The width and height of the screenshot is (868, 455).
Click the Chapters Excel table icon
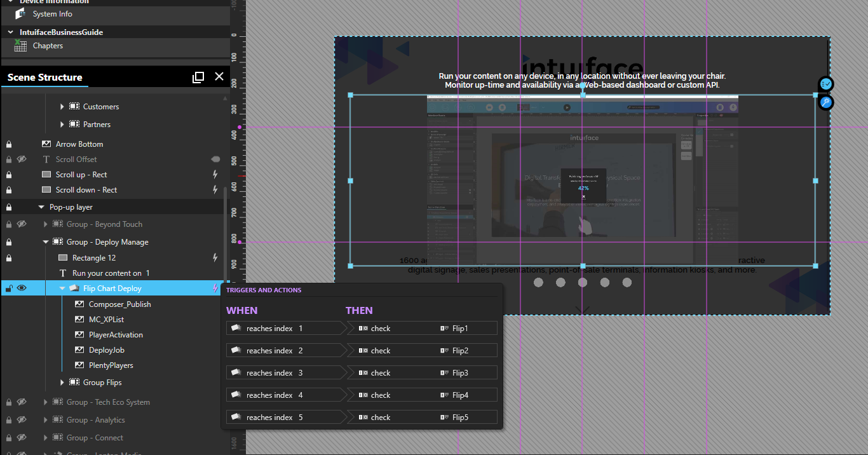coord(20,45)
